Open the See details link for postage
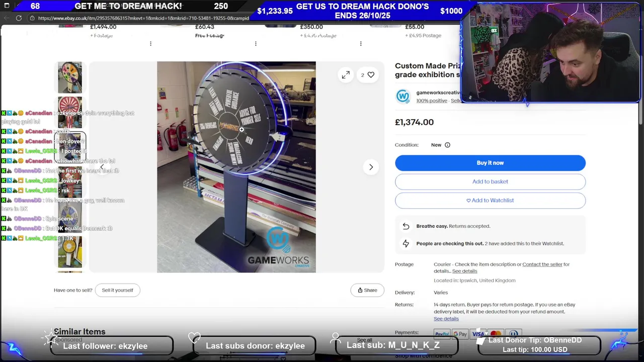The image size is (644, 362). 464,271
